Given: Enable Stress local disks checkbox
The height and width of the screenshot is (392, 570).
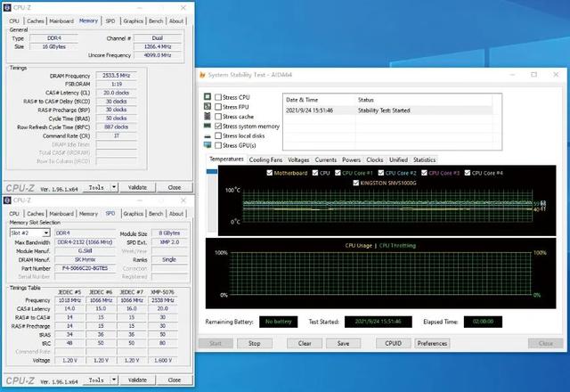Looking at the screenshot, I should pyautogui.click(x=218, y=135).
